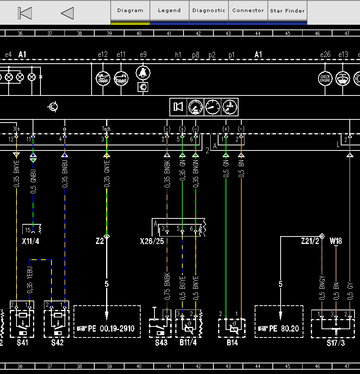360x374 pixels.
Task: Click the horn speaker symbol in instrument cluster
Action: click(178, 107)
